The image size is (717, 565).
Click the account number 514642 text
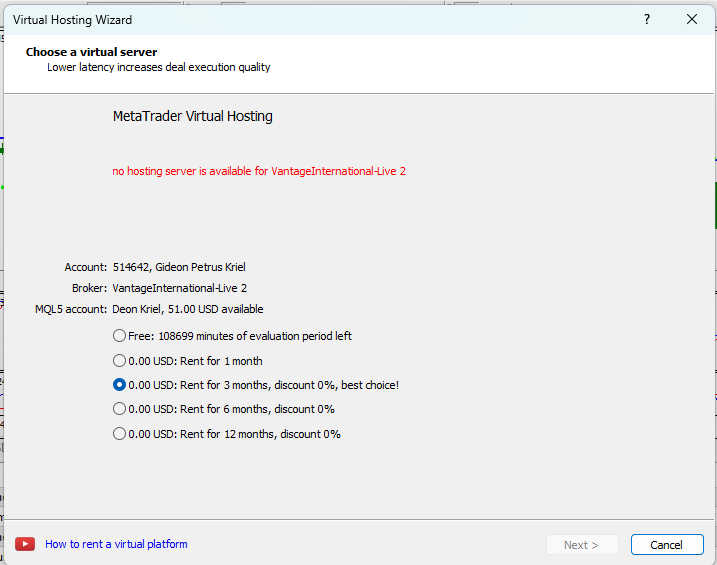pyautogui.click(x=131, y=267)
